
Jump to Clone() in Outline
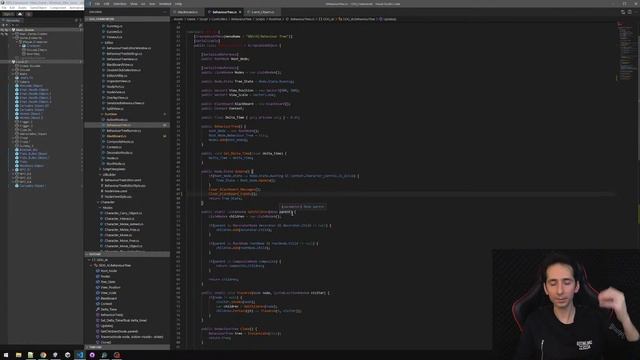(x=106, y=342)
